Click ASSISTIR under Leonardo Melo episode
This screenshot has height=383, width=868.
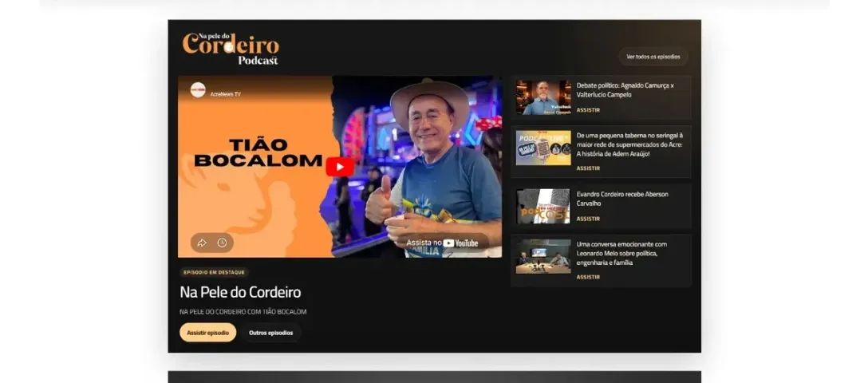[x=588, y=277]
